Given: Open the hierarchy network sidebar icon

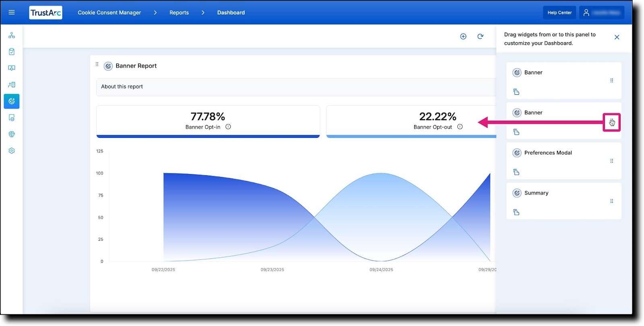Looking at the screenshot, I should point(12,35).
